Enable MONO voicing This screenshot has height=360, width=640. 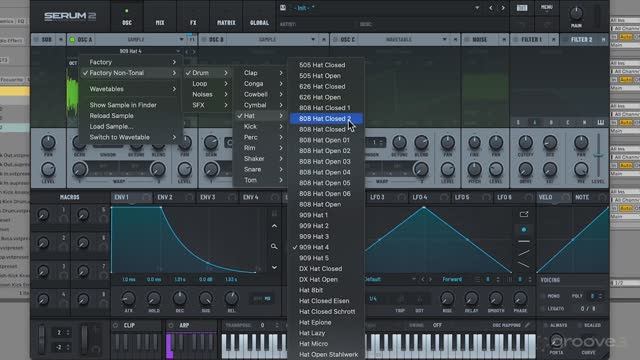point(543,296)
